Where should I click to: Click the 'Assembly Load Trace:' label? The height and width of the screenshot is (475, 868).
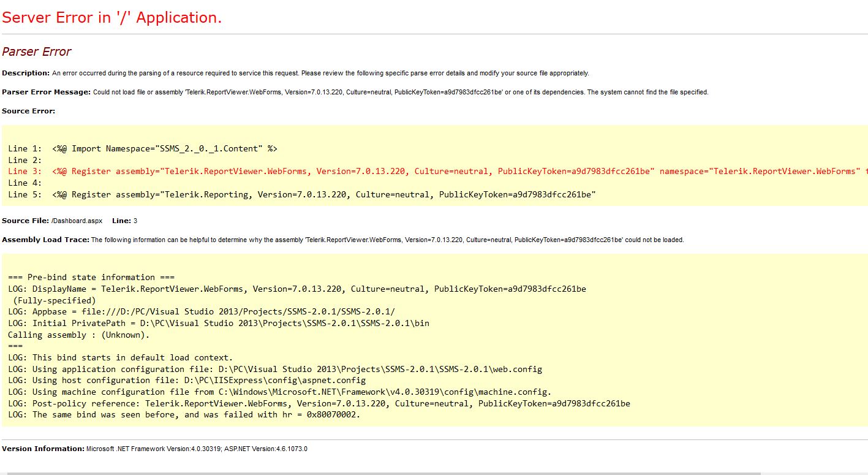(45, 240)
